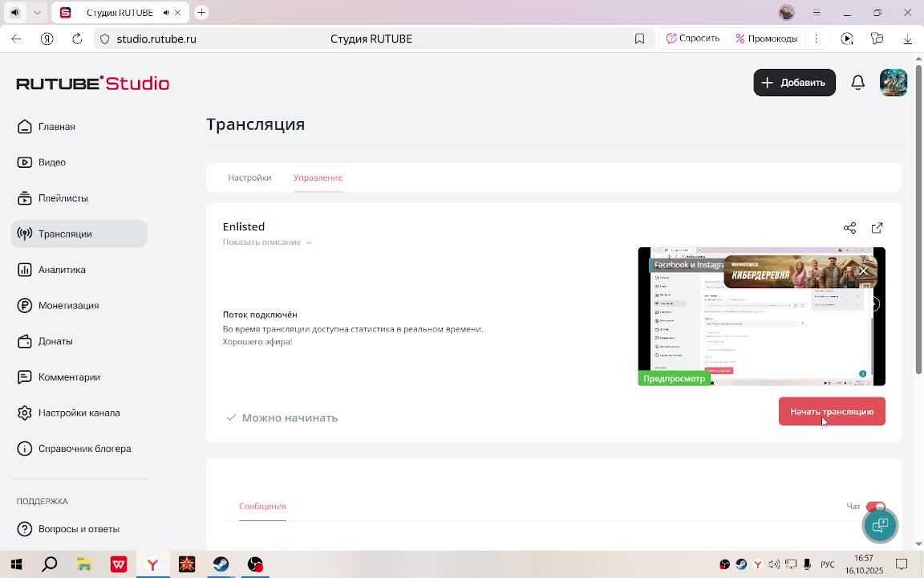Open Плейлисты in the sidebar

(x=53, y=198)
